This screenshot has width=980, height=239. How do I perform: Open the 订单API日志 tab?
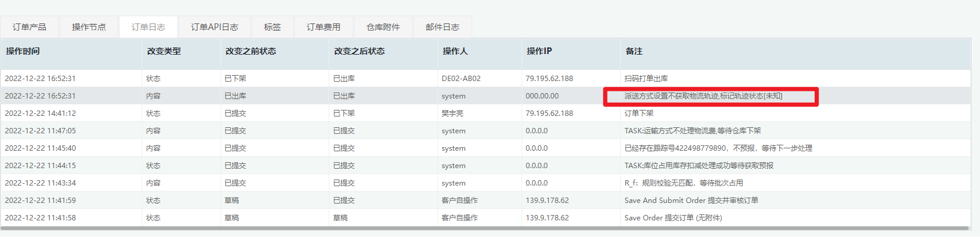[x=215, y=27]
